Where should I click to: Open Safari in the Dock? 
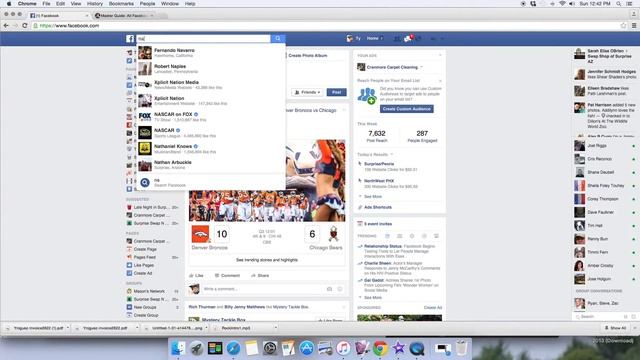click(233, 348)
